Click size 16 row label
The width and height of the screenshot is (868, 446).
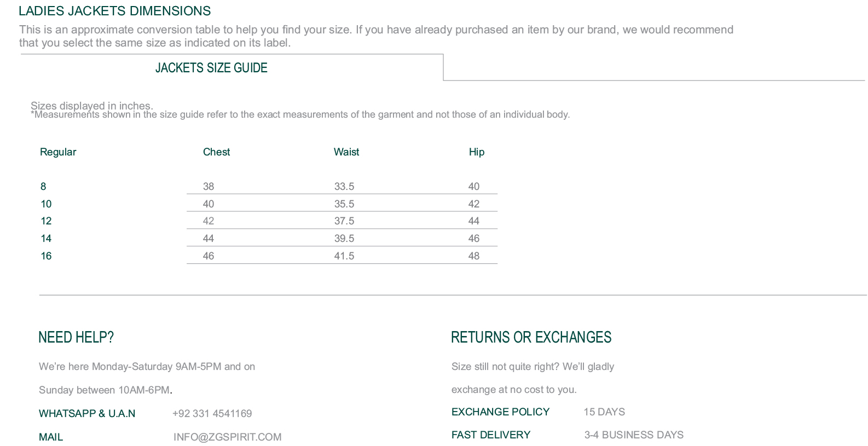pyautogui.click(x=46, y=256)
